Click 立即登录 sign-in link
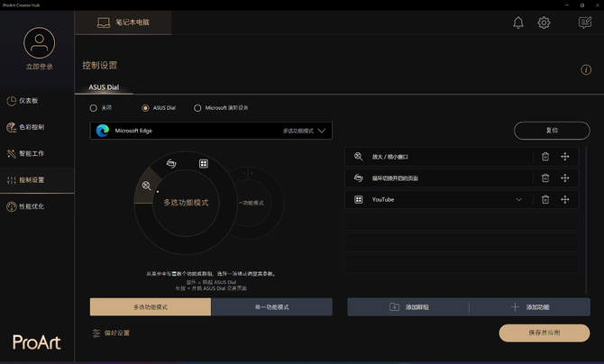This screenshot has height=364, width=604. (40, 67)
